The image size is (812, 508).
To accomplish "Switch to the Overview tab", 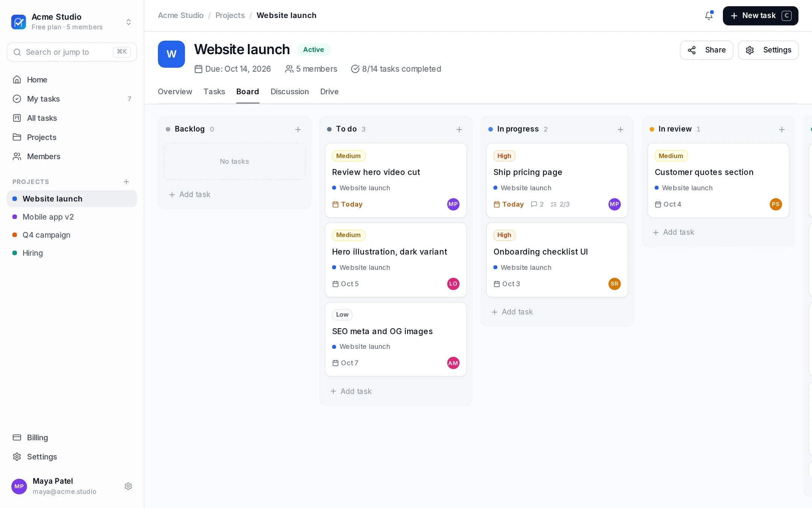I will pyautogui.click(x=175, y=91).
